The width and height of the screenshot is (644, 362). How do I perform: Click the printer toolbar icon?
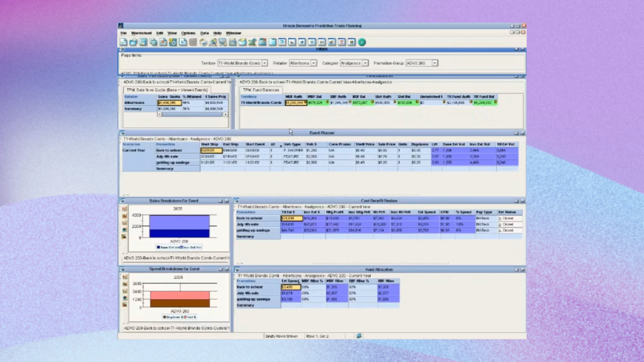pos(232,42)
